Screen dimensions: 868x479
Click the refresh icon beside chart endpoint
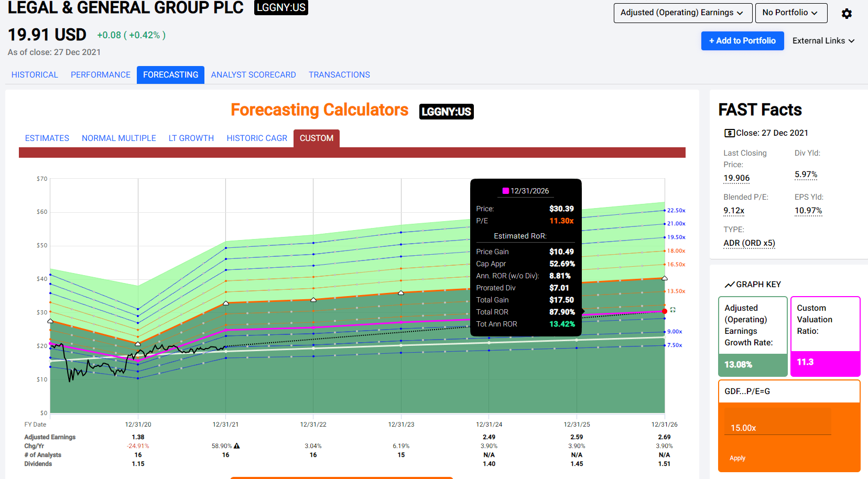coord(673,310)
